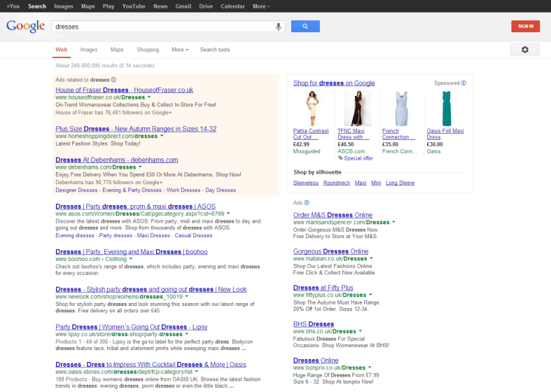The width and height of the screenshot is (551, 392).
Task: Filter by Roundneck silhouette
Action: [337, 183]
